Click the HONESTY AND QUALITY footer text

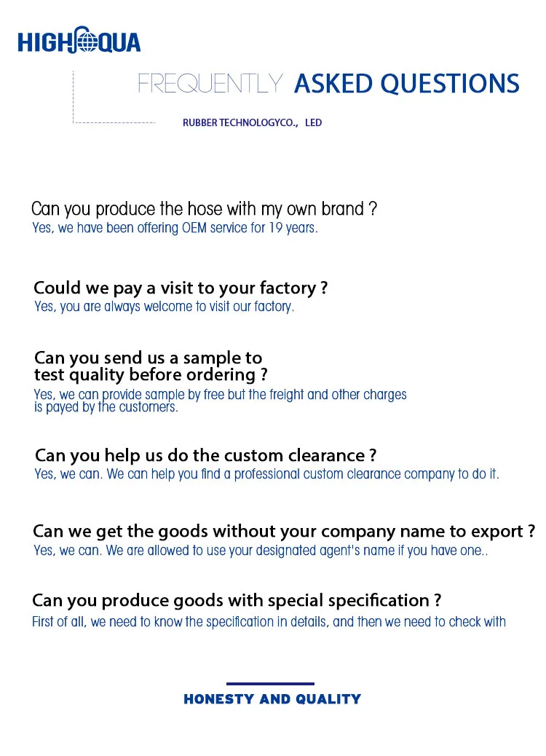point(272,699)
